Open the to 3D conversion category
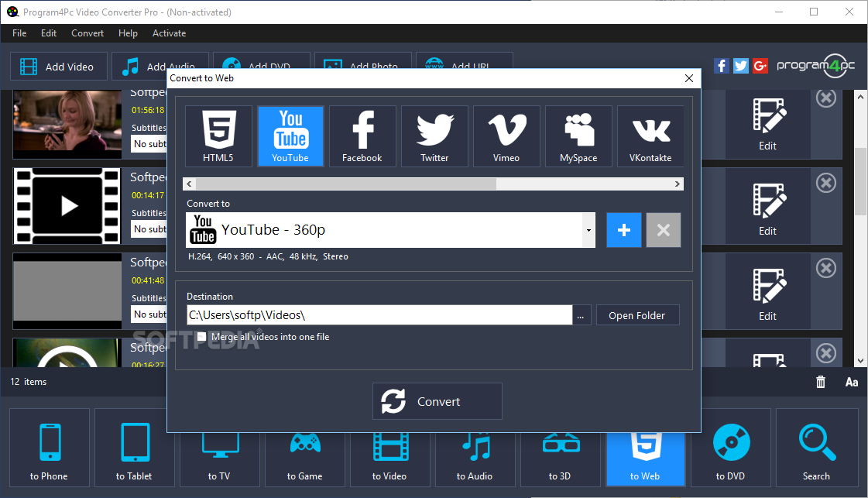The width and height of the screenshot is (868, 498). pos(560,460)
